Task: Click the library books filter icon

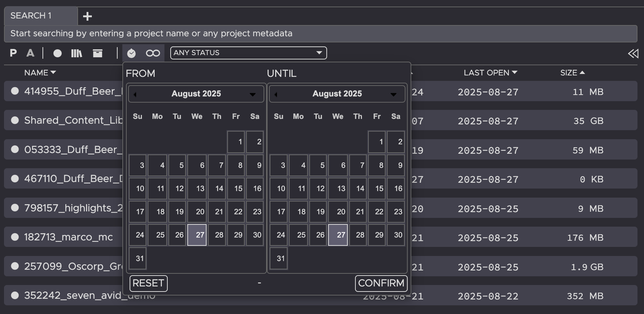Action: point(77,53)
